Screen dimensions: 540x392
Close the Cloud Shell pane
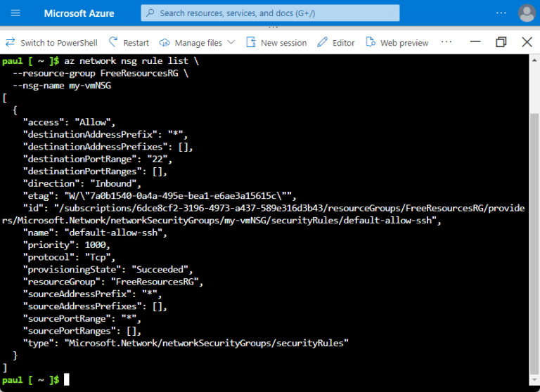coord(527,43)
